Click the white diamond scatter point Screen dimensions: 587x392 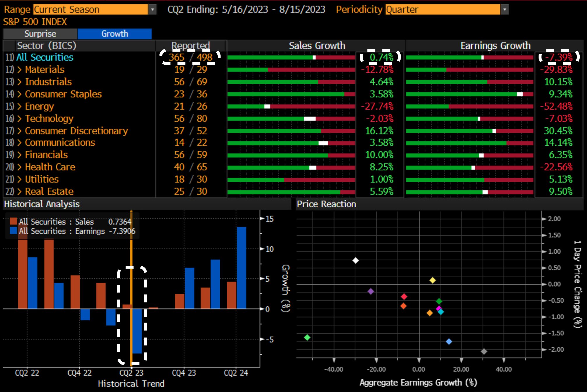pyautogui.click(x=355, y=260)
